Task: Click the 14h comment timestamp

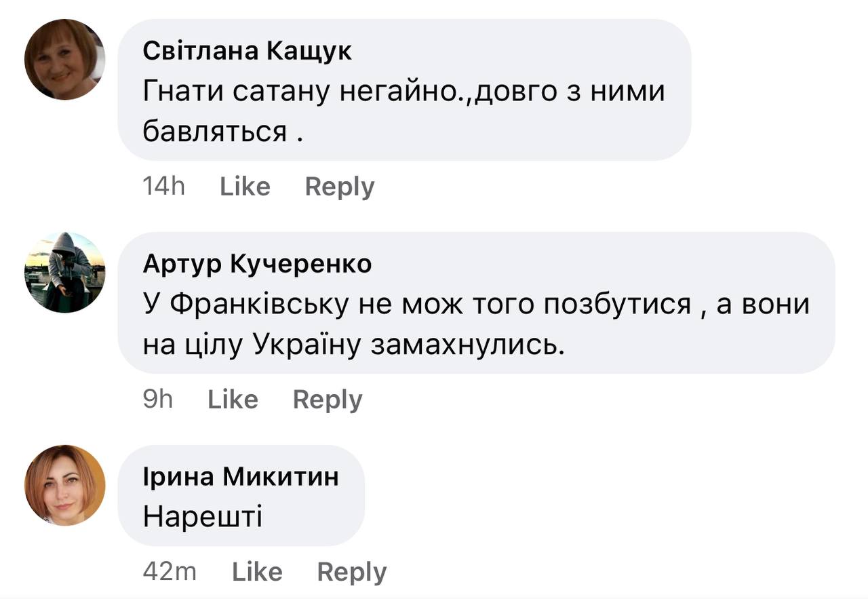Action: tap(164, 187)
